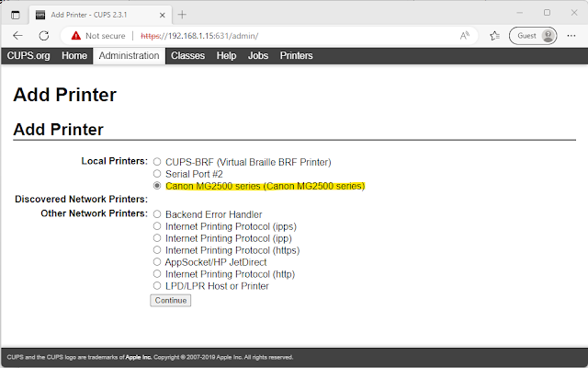Viewport: 588px width, 368px height.
Task: Open the Administration tab
Action: tap(129, 55)
